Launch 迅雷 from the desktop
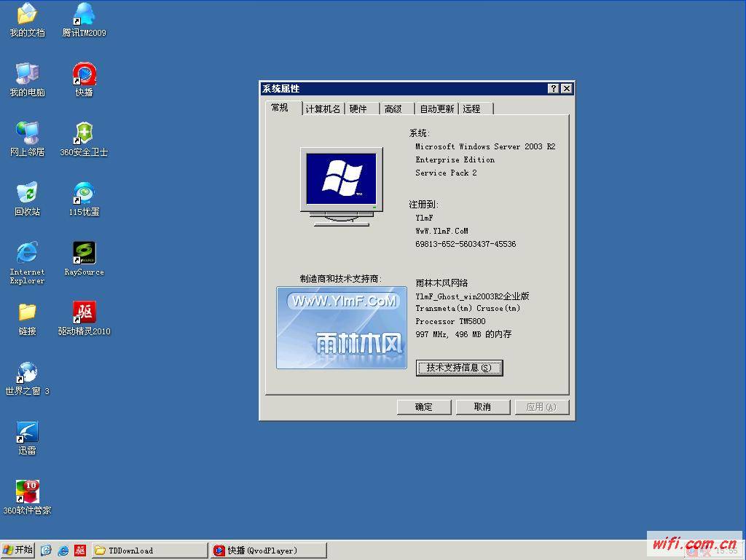This screenshot has width=746, height=560. click(x=27, y=438)
